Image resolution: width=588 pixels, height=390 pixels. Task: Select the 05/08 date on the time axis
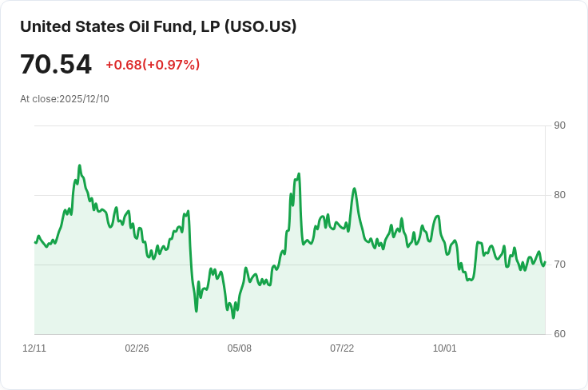tap(240, 348)
